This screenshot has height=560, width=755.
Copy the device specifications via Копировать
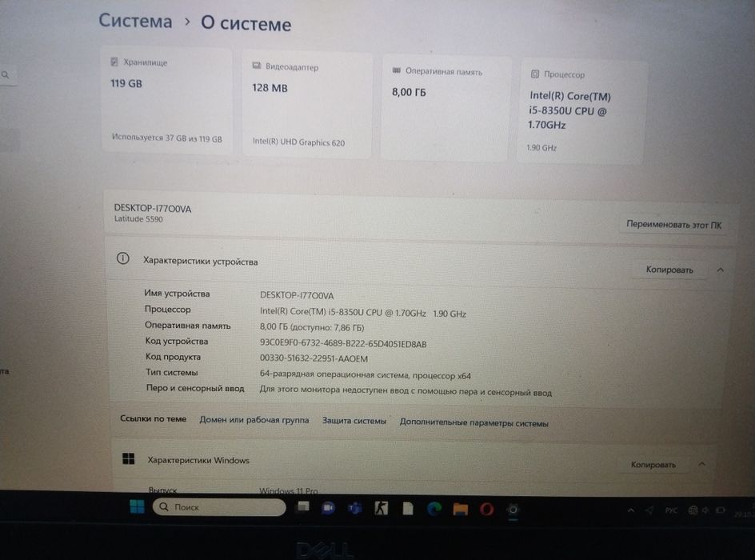click(669, 270)
